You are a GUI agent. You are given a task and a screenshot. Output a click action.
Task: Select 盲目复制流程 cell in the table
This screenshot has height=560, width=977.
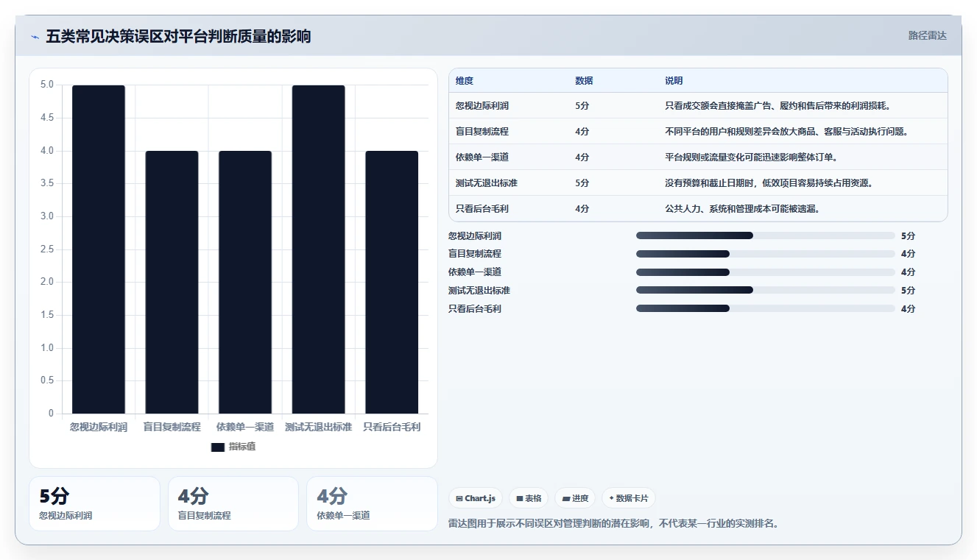tap(482, 132)
